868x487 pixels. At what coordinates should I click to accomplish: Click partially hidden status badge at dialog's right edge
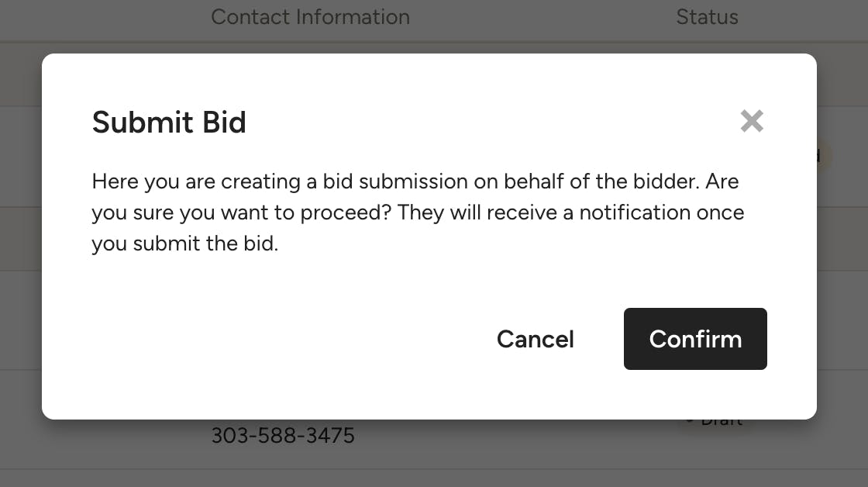(x=823, y=157)
